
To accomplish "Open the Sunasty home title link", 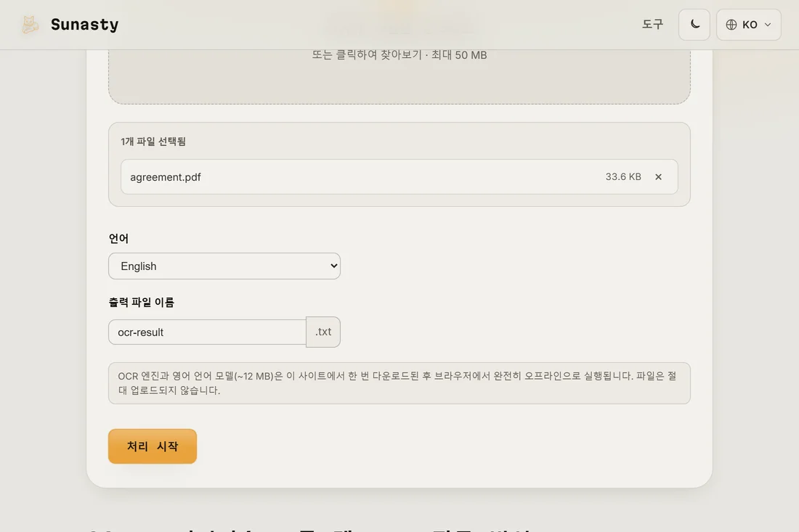I will tap(84, 25).
